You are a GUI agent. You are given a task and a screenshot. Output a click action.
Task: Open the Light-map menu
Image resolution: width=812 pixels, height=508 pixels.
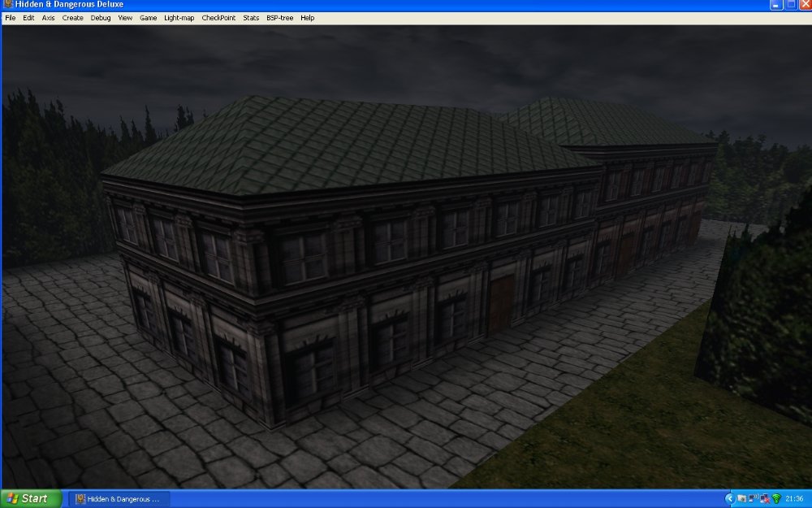click(x=179, y=18)
